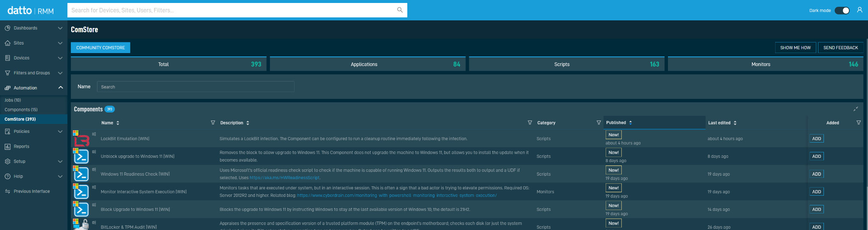Filter by Scripts 163 tile
This screenshot has height=230, width=868.
tap(567, 64)
